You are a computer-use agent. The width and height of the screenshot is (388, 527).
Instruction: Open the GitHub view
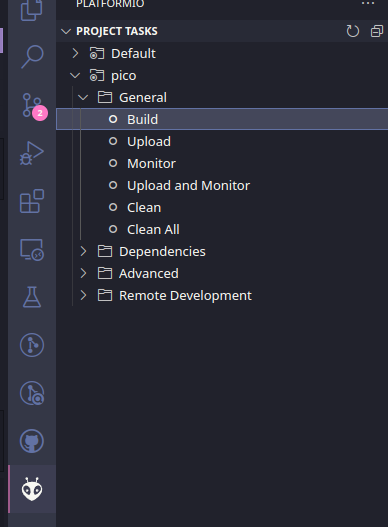[x=32, y=441]
